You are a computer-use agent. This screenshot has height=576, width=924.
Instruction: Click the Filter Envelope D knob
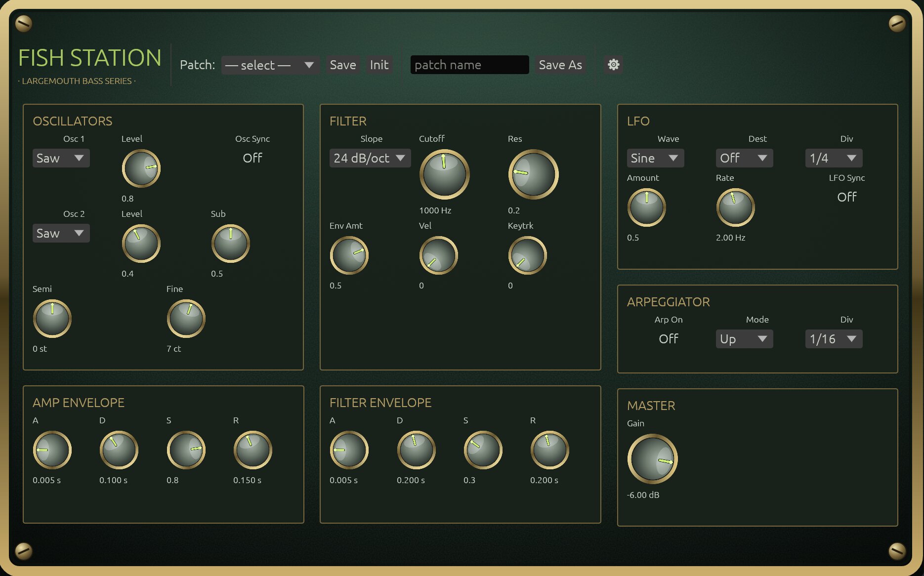[x=416, y=450]
